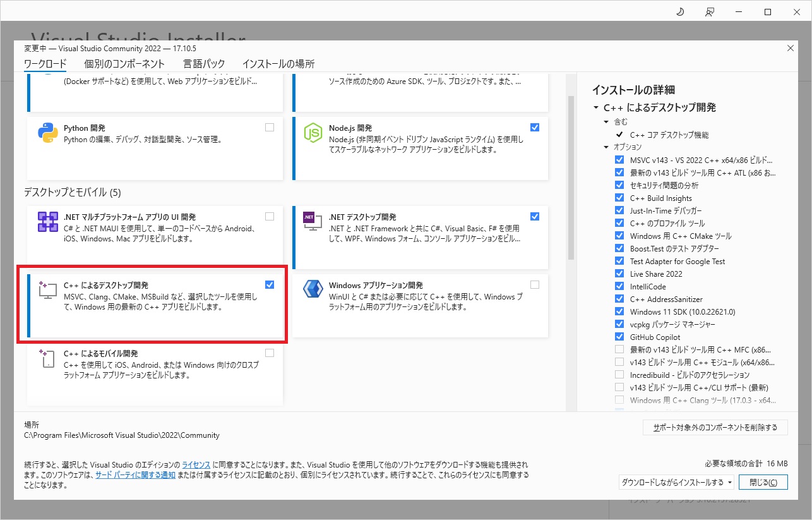Uncheck the Live Share 2022 option
812x520 pixels.
tap(619, 274)
